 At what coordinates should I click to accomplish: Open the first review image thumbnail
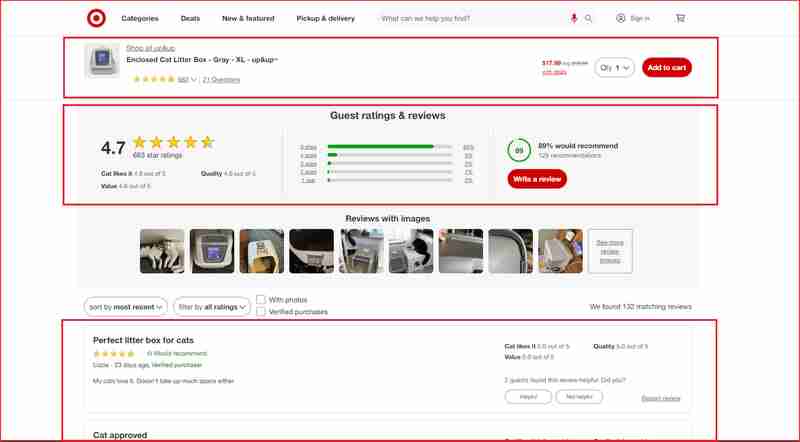[x=162, y=251]
